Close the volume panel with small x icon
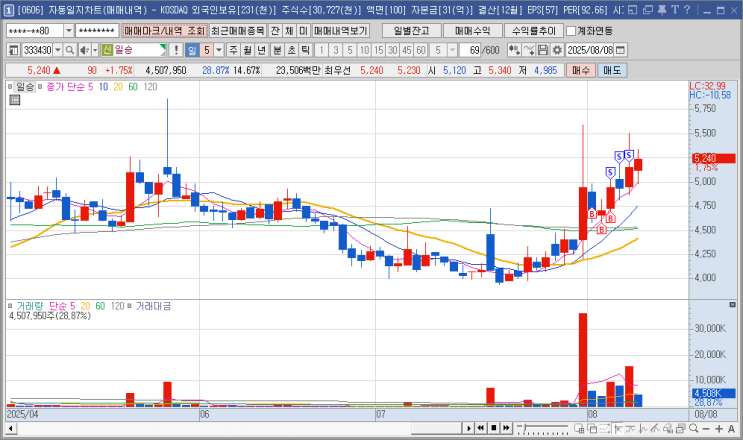 (732, 305)
